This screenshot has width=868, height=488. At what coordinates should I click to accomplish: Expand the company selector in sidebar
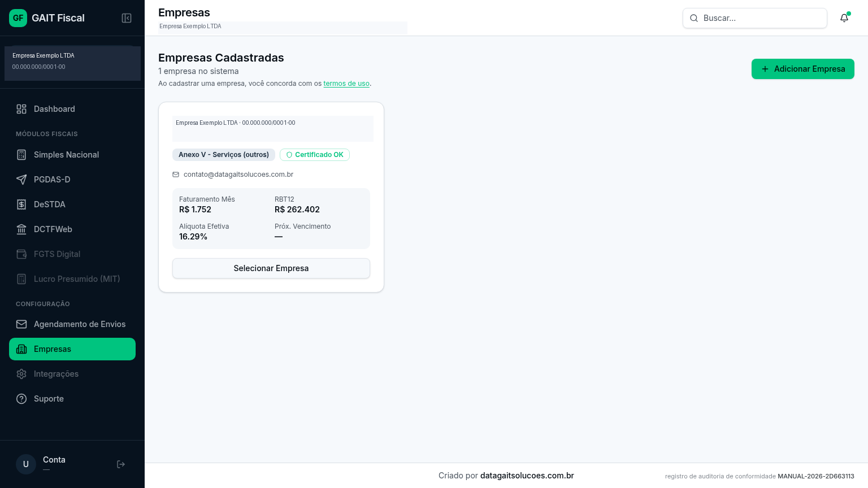click(x=72, y=63)
